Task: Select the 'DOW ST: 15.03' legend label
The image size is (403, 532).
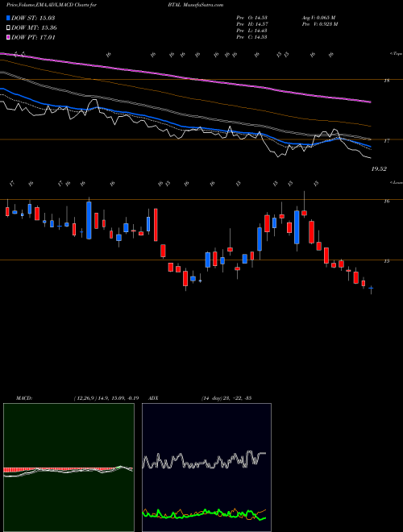Action: pos(33,18)
